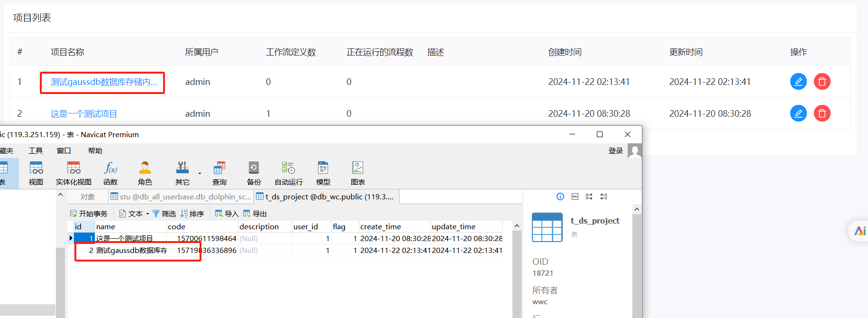Select name cell 测试gaussdb数据库存 in grid
The height and width of the screenshot is (318, 868).
point(131,250)
